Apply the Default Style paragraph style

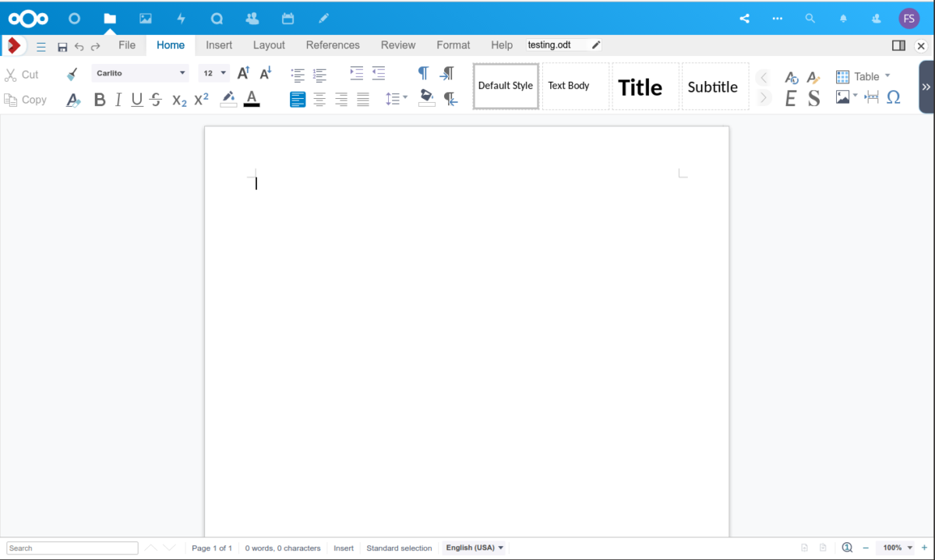pos(506,86)
